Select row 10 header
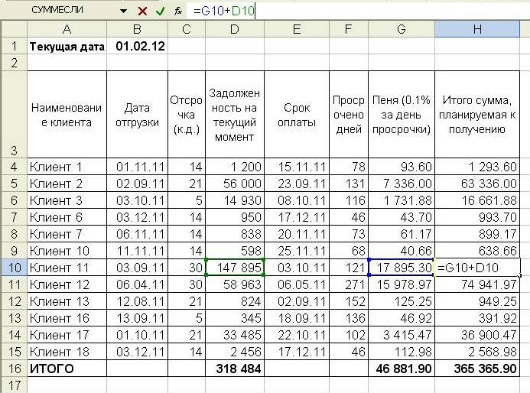This screenshot has width=530, height=393. pyautogui.click(x=14, y=268)
